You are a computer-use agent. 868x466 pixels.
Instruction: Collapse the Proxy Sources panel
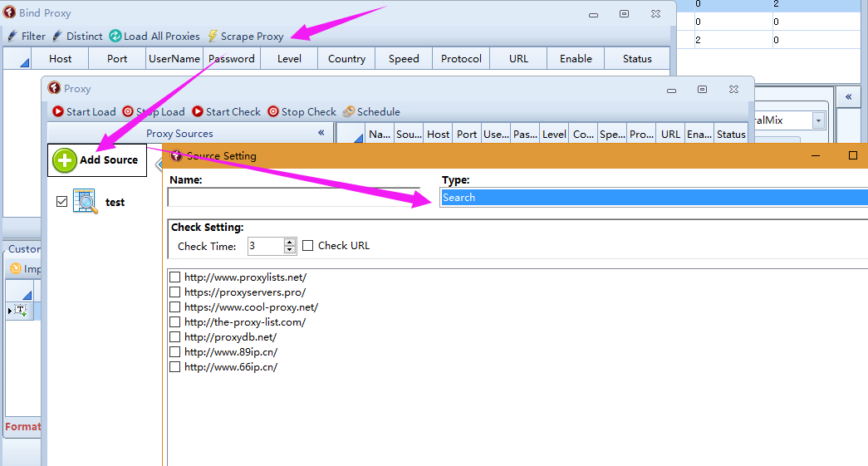(321, 134)
